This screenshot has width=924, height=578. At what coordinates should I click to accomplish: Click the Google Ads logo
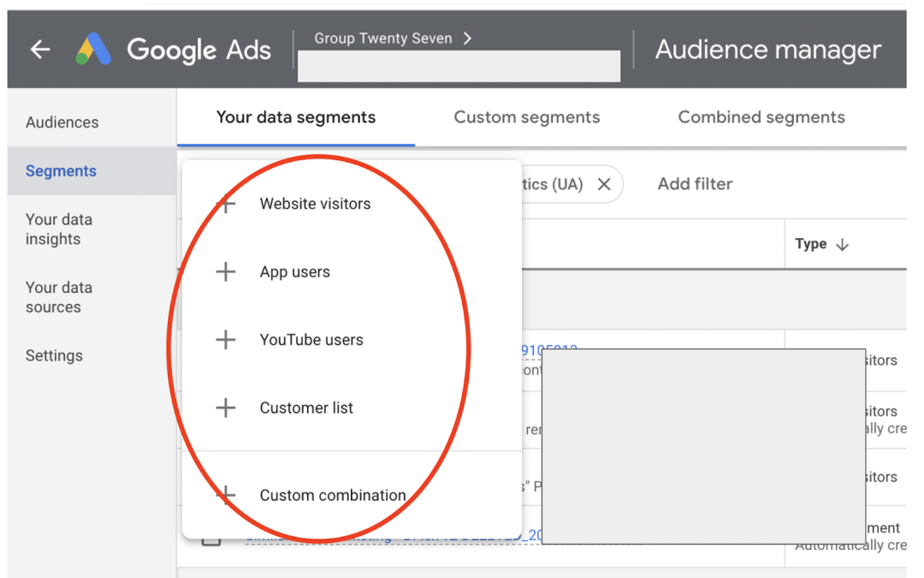coord(92,49)
